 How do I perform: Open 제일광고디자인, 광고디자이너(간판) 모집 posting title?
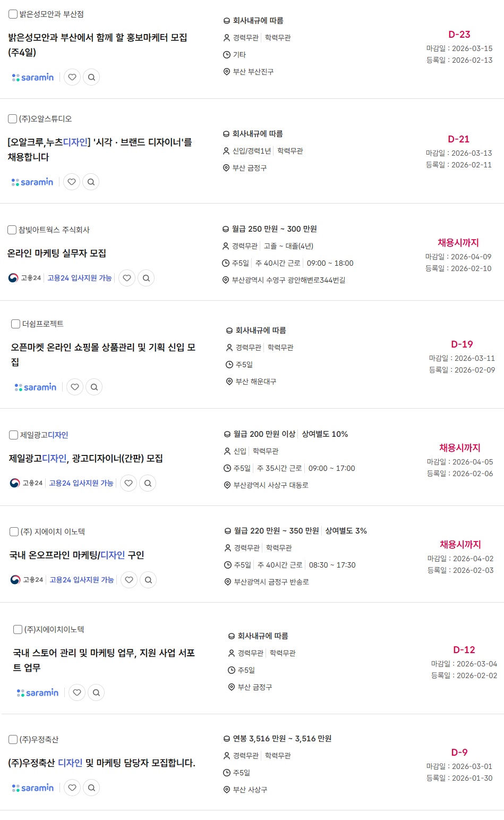86,458
